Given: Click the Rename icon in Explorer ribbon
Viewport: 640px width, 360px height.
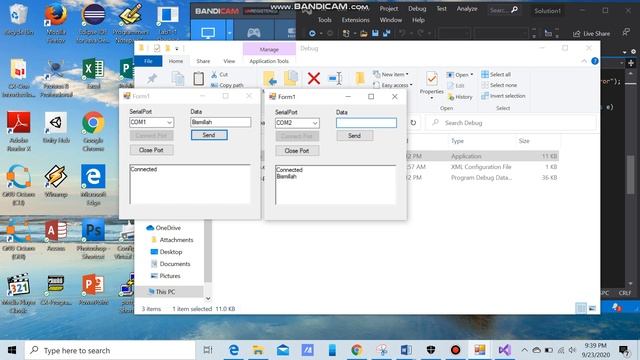Looking at the screenshot, I should [x=335, y=78].
